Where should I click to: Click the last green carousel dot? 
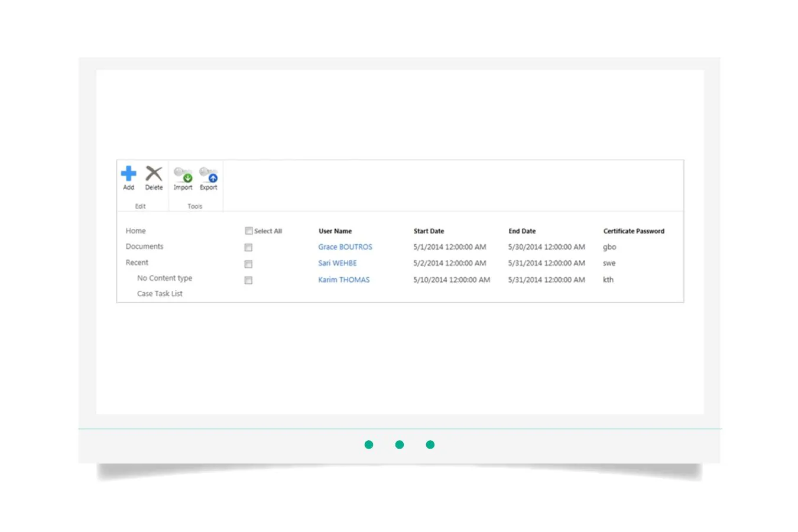(430, 445)
